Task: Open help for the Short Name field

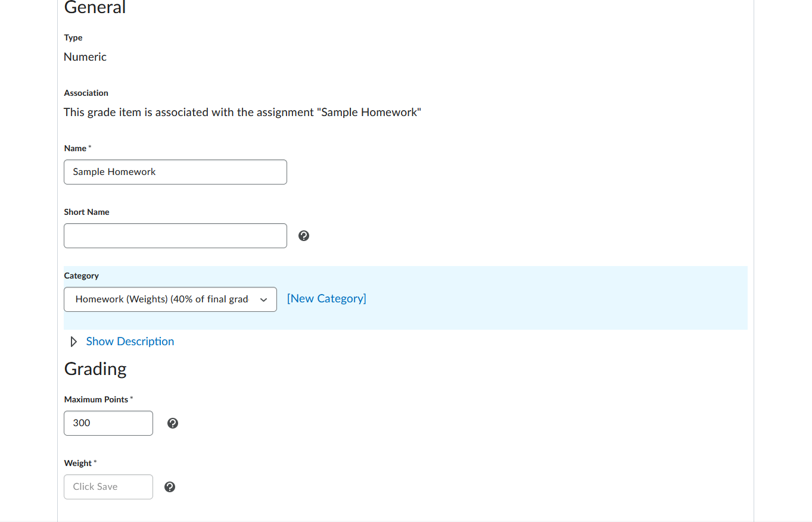Action: point(304,236)
